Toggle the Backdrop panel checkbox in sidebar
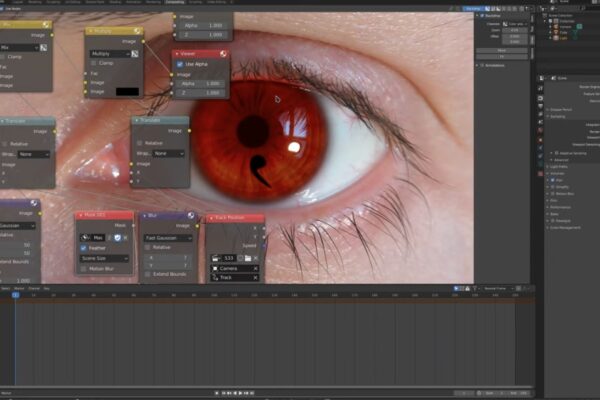Screen dimensions: 600x400 (x=482, y=16)
